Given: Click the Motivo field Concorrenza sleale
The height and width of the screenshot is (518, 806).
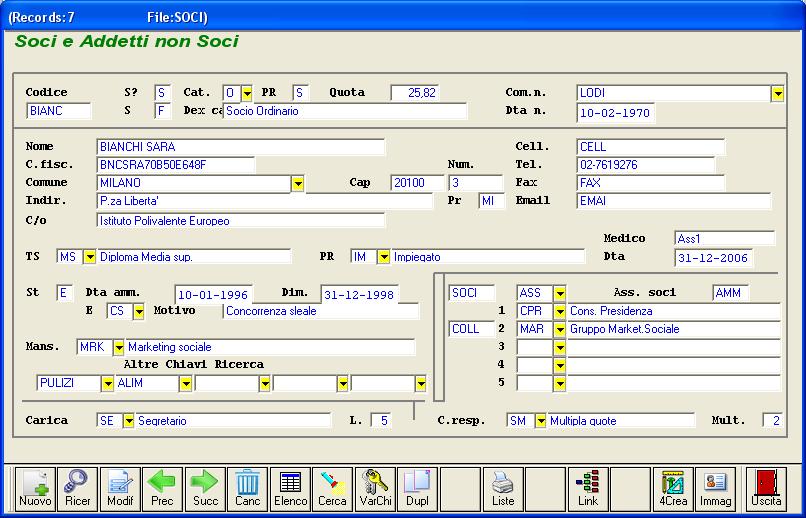Looking at the screenshot, I should (x=321, y=311).
